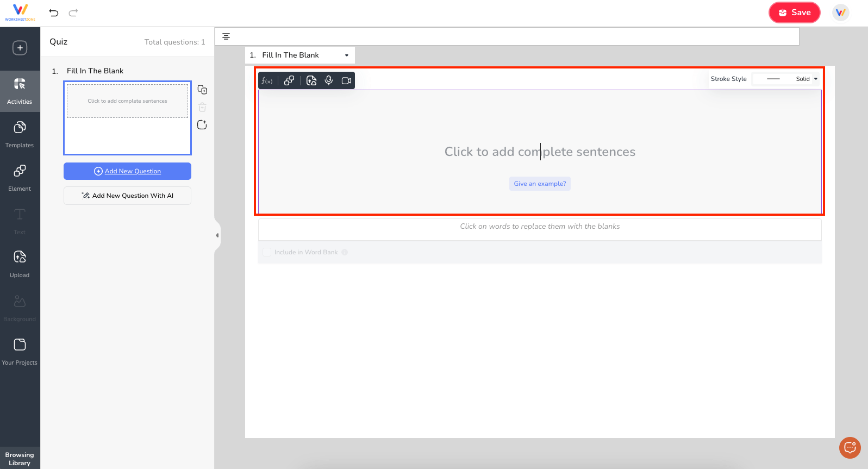Screen dimensions: 868x469
Task: Insert a math formula f(x)
Action: point(267,80)
